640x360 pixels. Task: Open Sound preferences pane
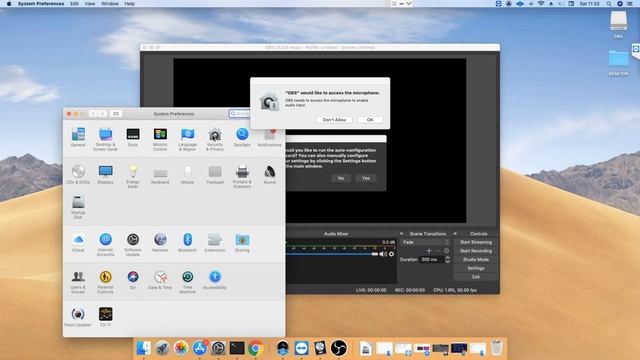(x=269, y=175)
